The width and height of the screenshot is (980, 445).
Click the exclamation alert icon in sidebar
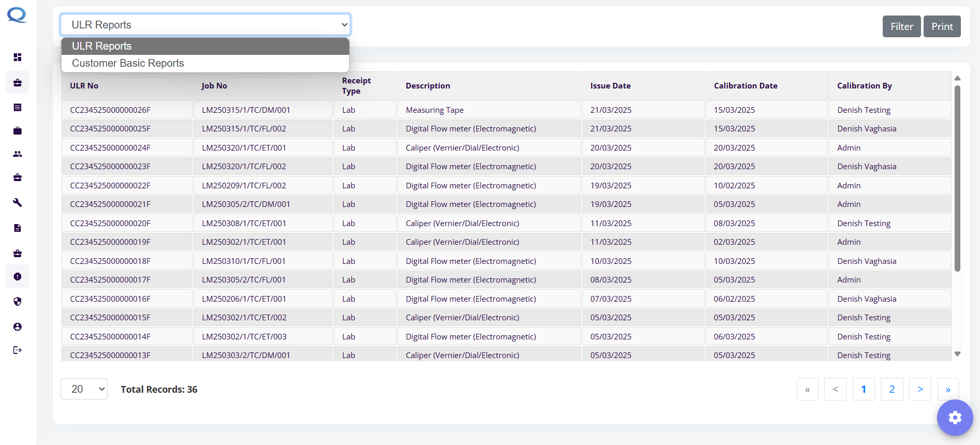click(x=18, y=277)
